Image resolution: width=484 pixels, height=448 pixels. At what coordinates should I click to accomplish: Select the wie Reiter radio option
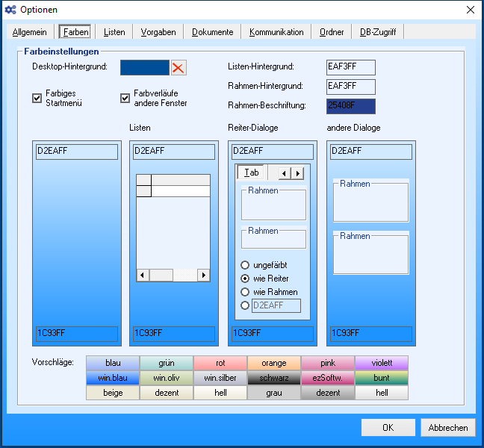click(245, 279)
